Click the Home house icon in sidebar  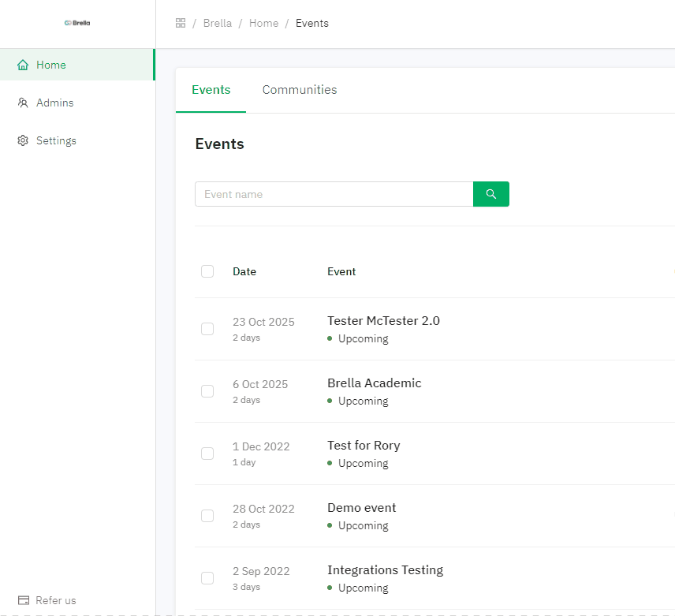(23, 65)
